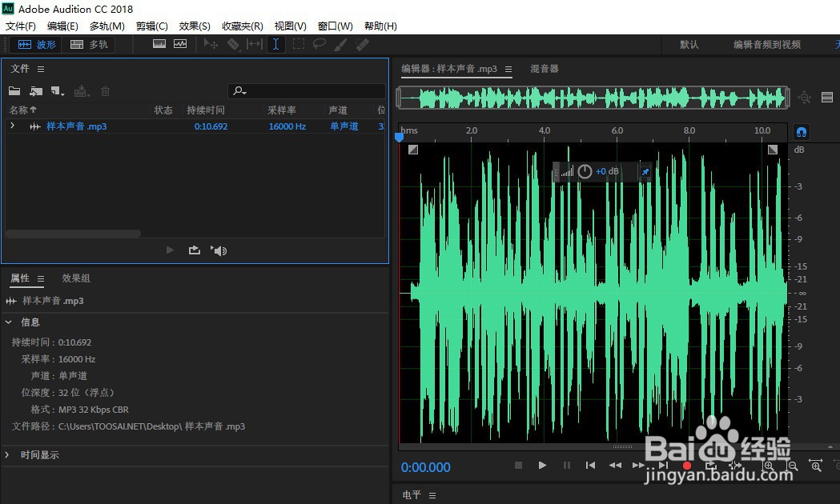Click the Rewind transport button
The width and height of the screenshot is (840, 504).
pyautogui.click(x=615, y=466)
